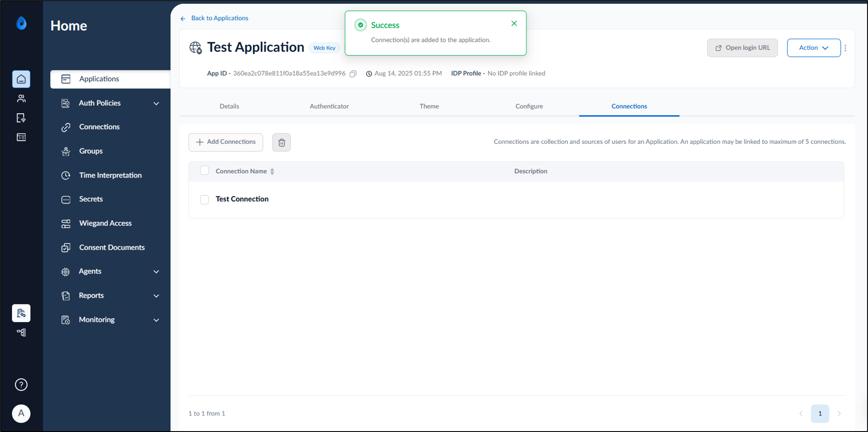
Task: Go to previous page arrow
Action: click(x=801, y=414)
